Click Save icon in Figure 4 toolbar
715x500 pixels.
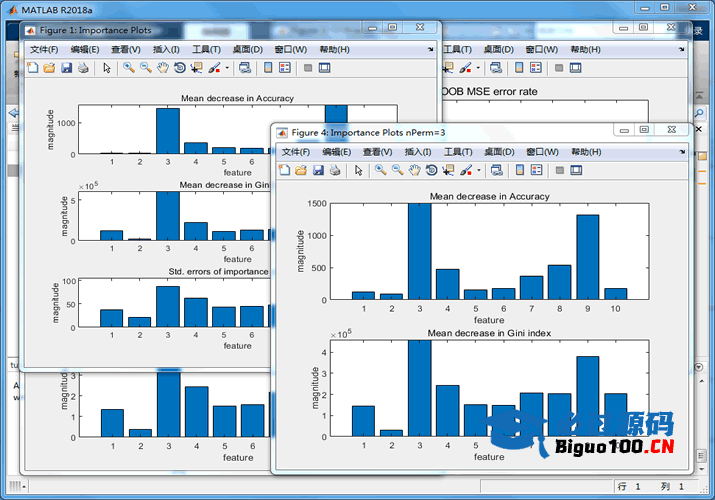(x=318, y=170)
